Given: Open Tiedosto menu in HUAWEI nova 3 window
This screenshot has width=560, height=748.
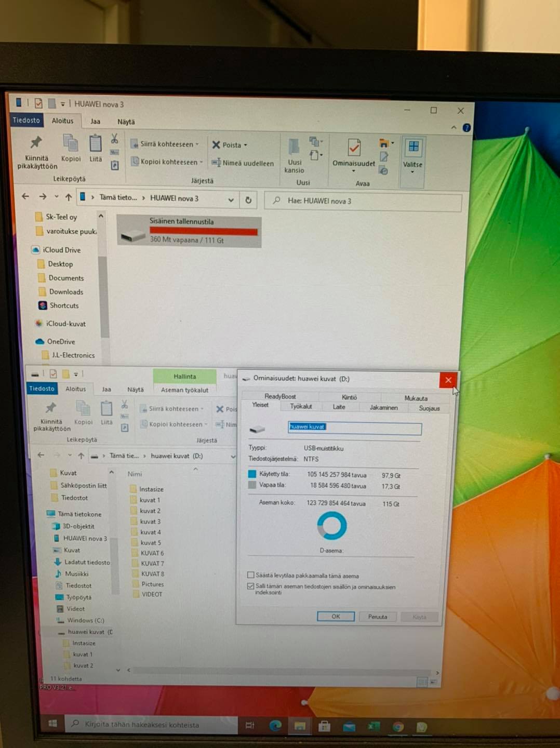Looking at the screenshot, I should 26,120.
